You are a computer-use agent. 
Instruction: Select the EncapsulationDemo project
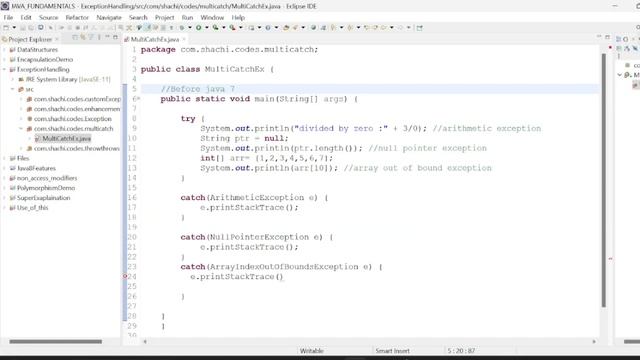click(44, 60)
